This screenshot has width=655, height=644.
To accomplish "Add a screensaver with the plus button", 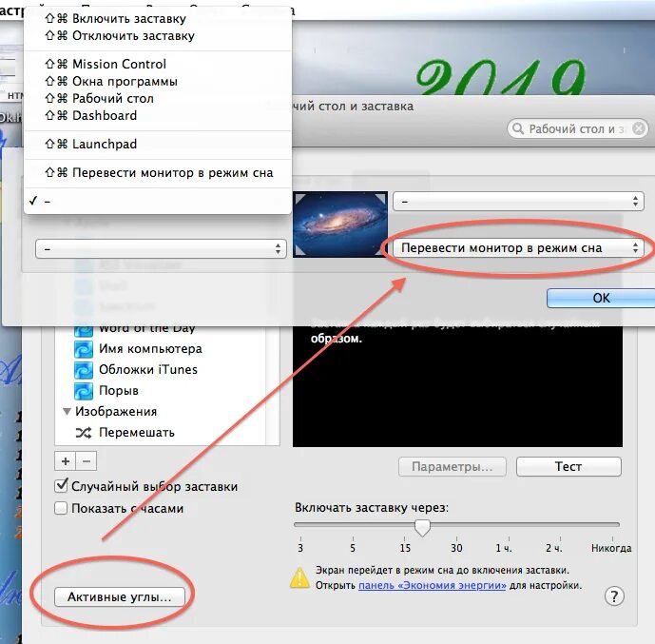I will point(66,461).
